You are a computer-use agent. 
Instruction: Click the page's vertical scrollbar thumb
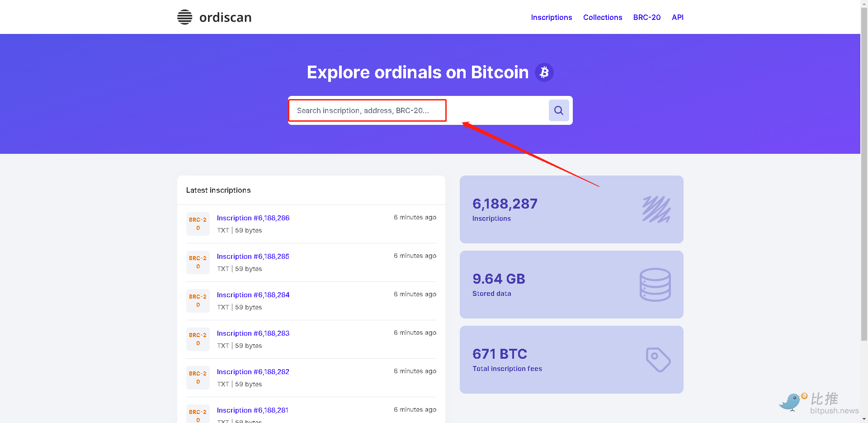(864, 174)
